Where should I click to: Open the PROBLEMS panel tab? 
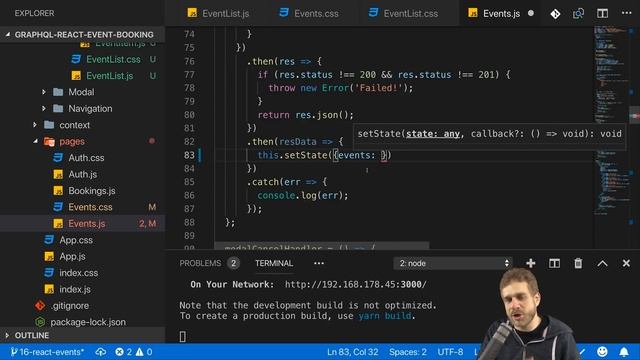[x=200, y=263]
